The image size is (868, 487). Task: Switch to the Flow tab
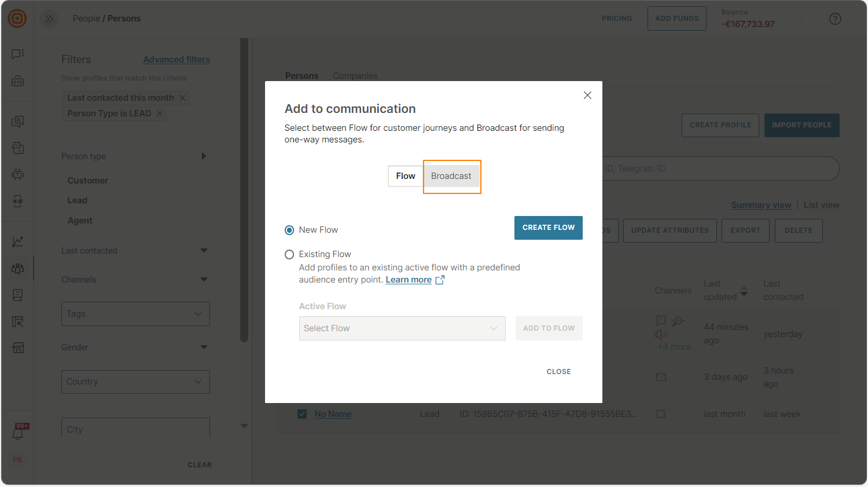(406, 176)
